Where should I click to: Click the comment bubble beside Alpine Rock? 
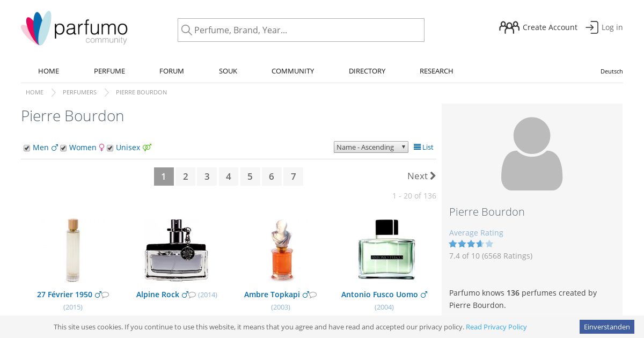(x=192, y=295)
